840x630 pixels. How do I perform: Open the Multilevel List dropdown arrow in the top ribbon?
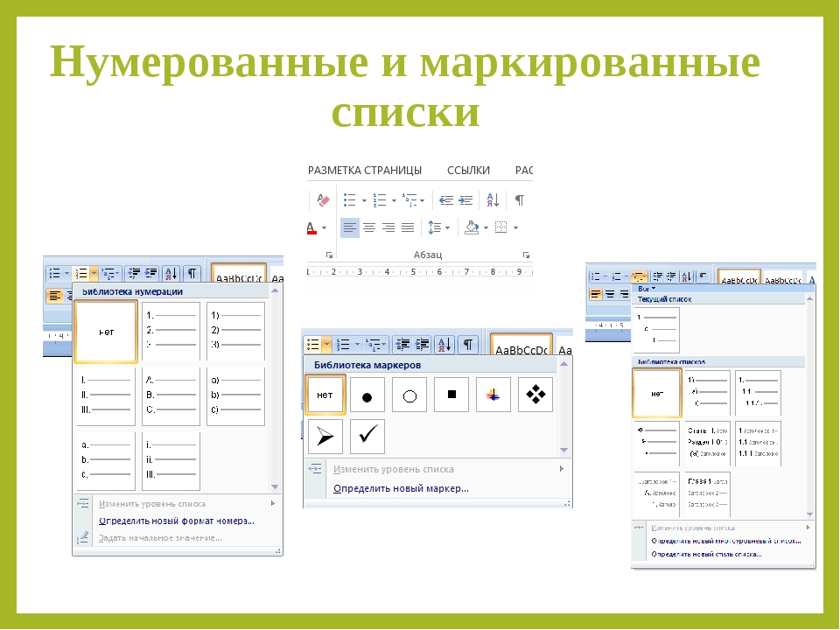[422, 201]
